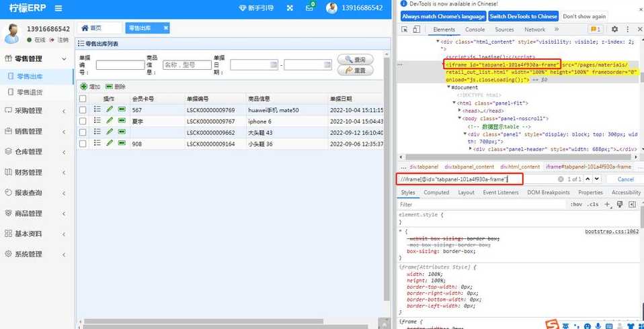Tick the select-all checkbox in table header
The image size is (644, 329).
(x=83, y=99)
